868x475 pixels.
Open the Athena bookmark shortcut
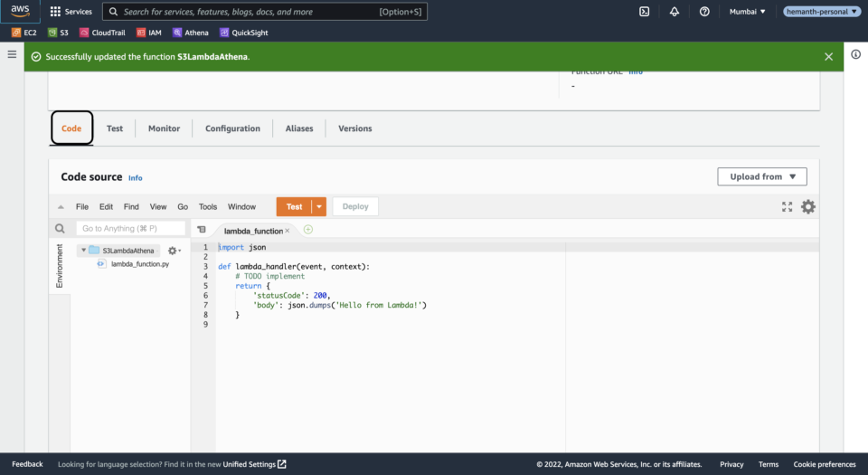(x=191, y=33)
